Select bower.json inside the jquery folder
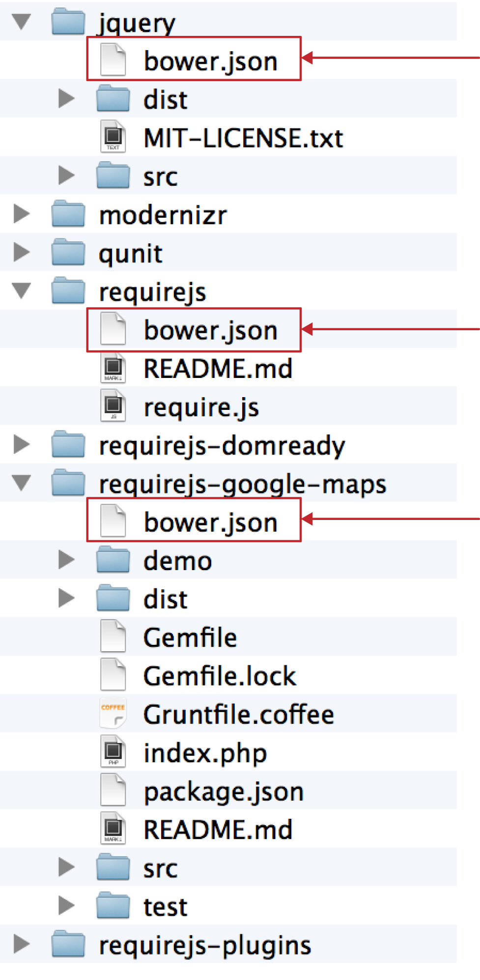 [x=210, y=61]
